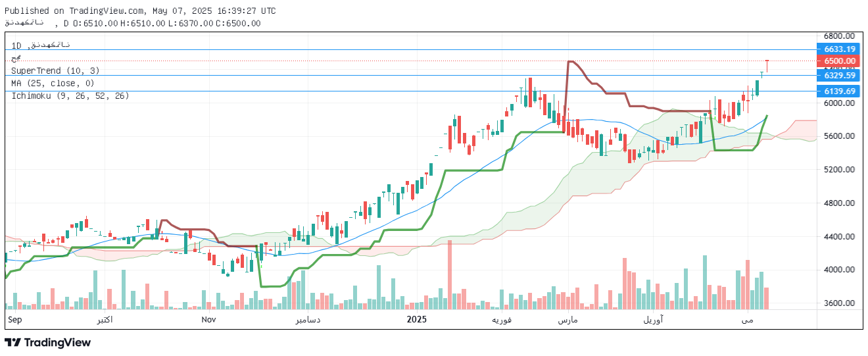Image resolution: width=868 pixels, height=356 pixels.
Task: Click the C:6500.00 close value in the header
Action: [237, 23]
